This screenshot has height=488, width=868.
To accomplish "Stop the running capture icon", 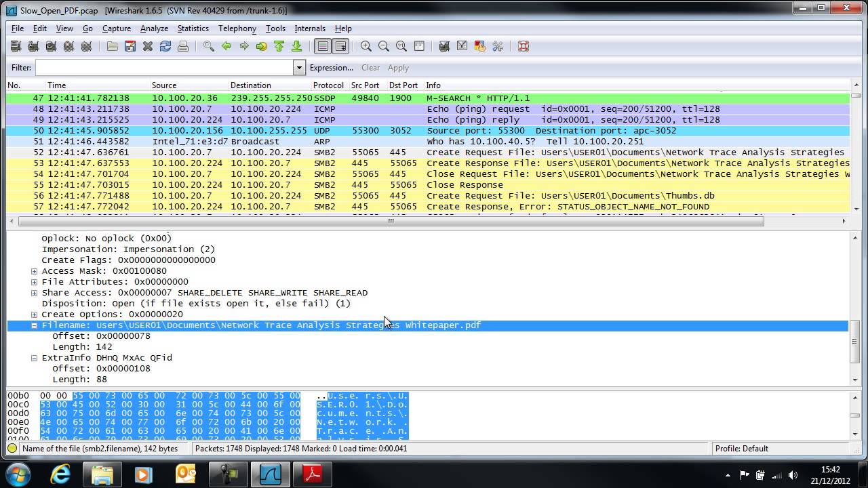I will click(68, 46).
